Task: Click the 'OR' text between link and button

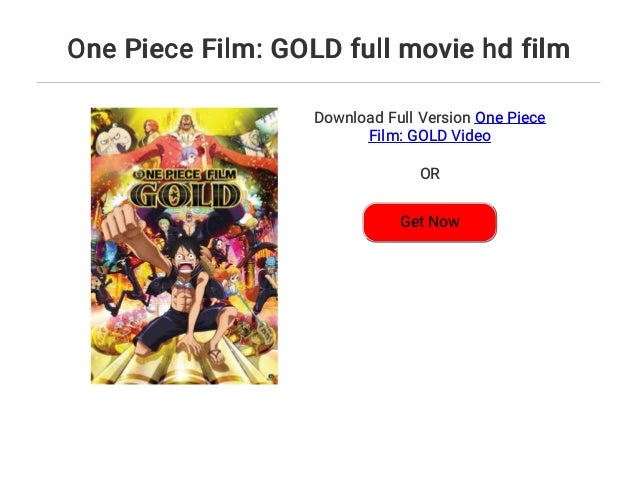Action: point(430,174)
